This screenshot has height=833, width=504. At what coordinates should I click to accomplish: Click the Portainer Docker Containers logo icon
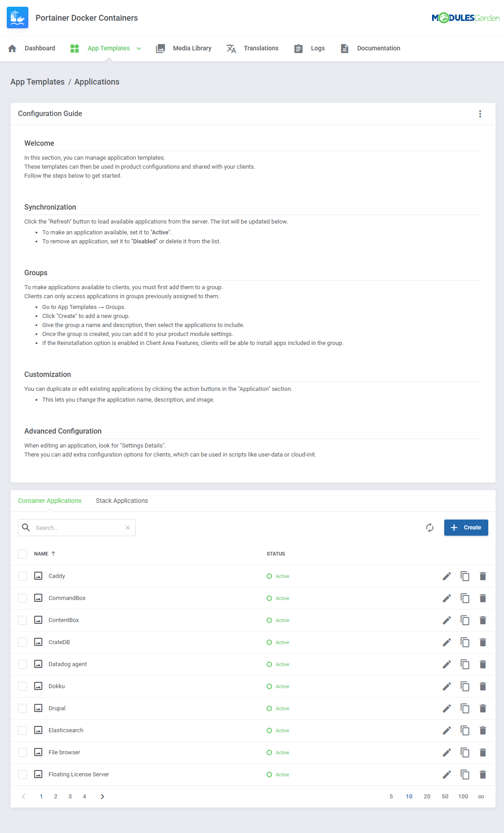point(18,18)
